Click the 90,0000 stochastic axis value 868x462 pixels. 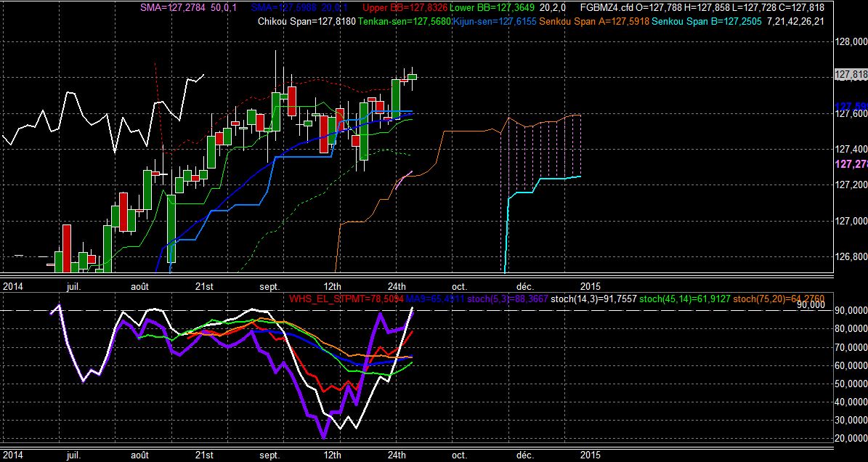click(851, 312)
